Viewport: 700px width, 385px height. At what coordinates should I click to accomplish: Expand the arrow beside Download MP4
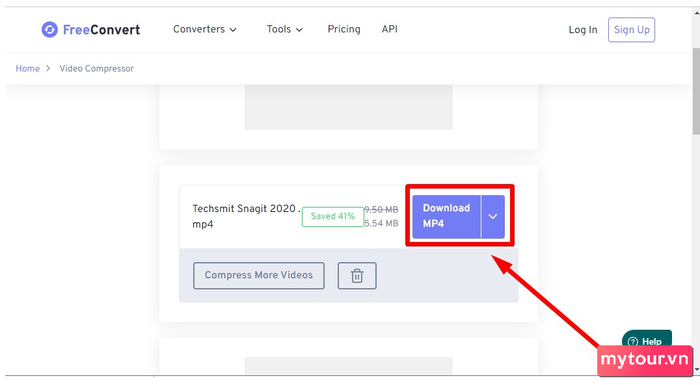click(493, 217)
